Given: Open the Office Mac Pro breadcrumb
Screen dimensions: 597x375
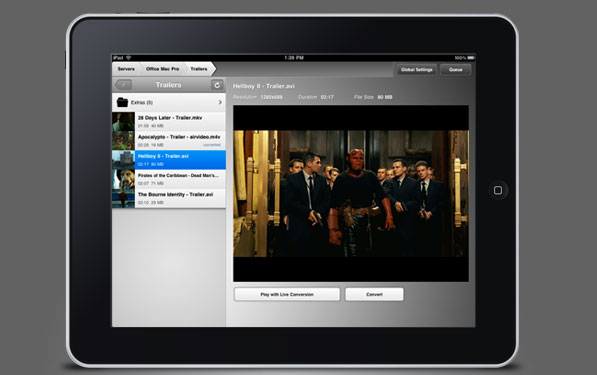Looking at the screenshot, I should click(163, 69).
